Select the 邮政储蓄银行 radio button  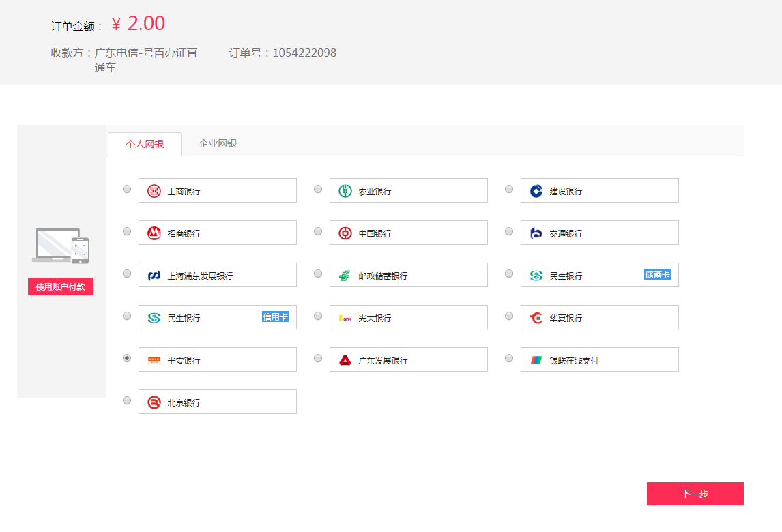[318, 274]
